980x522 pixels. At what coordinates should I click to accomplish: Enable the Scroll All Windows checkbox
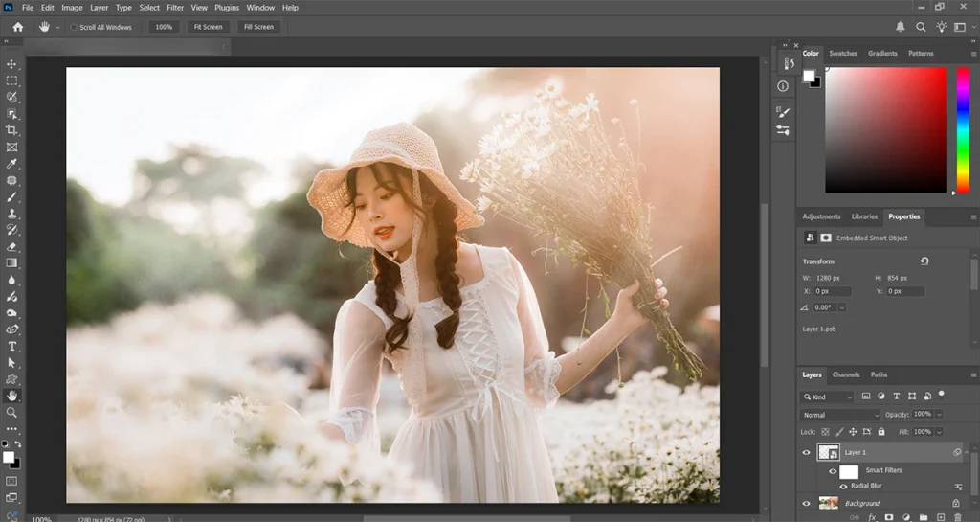pyautogui.click(x=74, y=27)
